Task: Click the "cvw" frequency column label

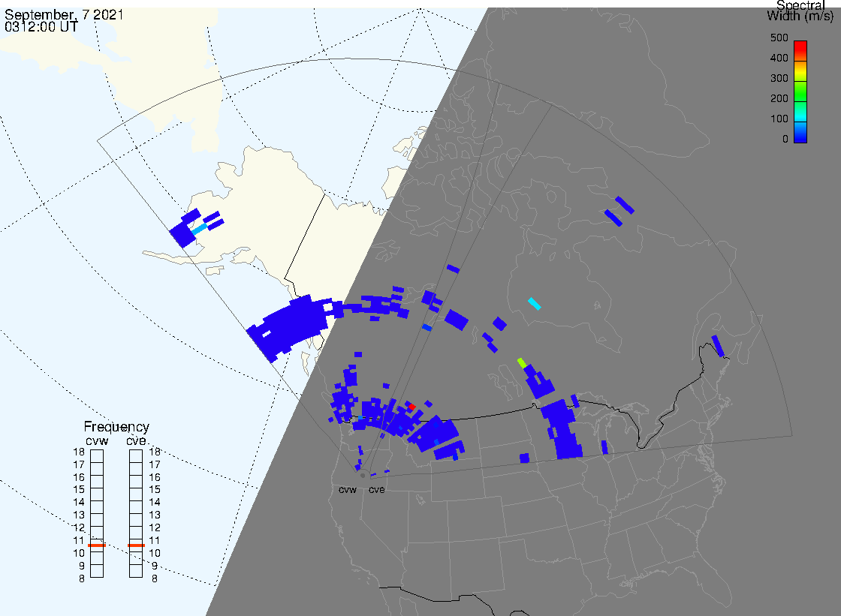Action: point(97,440)
